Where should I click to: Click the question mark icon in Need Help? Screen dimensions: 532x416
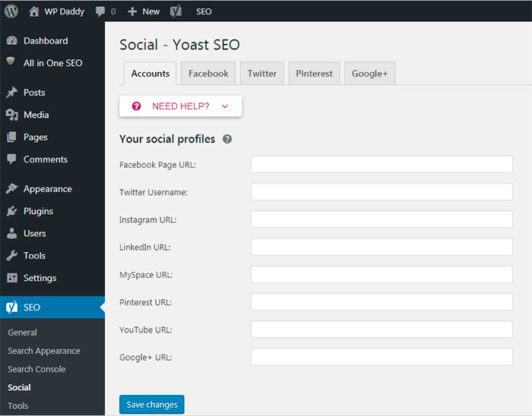tap(136, 106)
